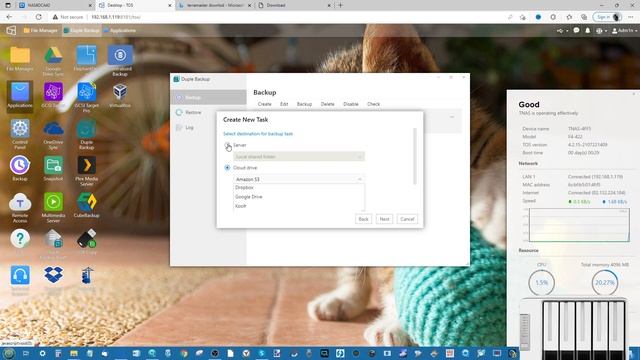This screenshot has height=360, width=640.
Task: Click Create in the Backup toolbar
Action: pos(264,104)
